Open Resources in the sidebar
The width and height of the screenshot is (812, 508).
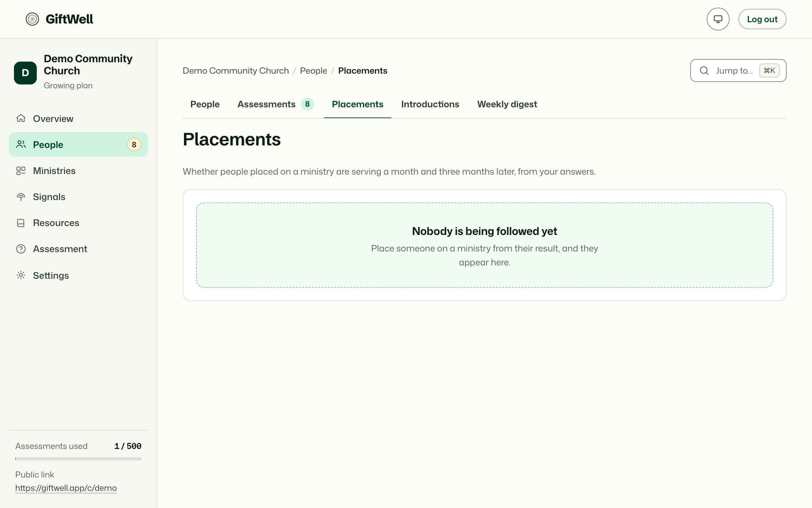[78, 223]
